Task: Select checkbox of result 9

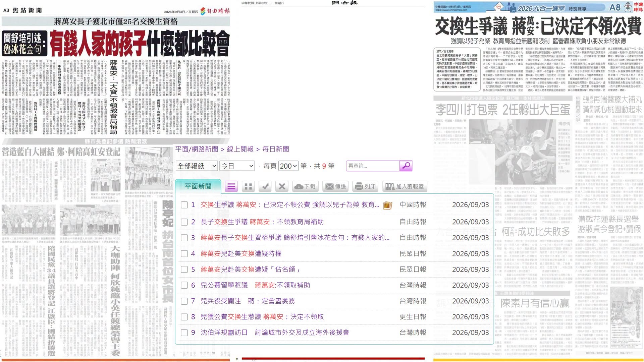Action: (x=184, y=333)
